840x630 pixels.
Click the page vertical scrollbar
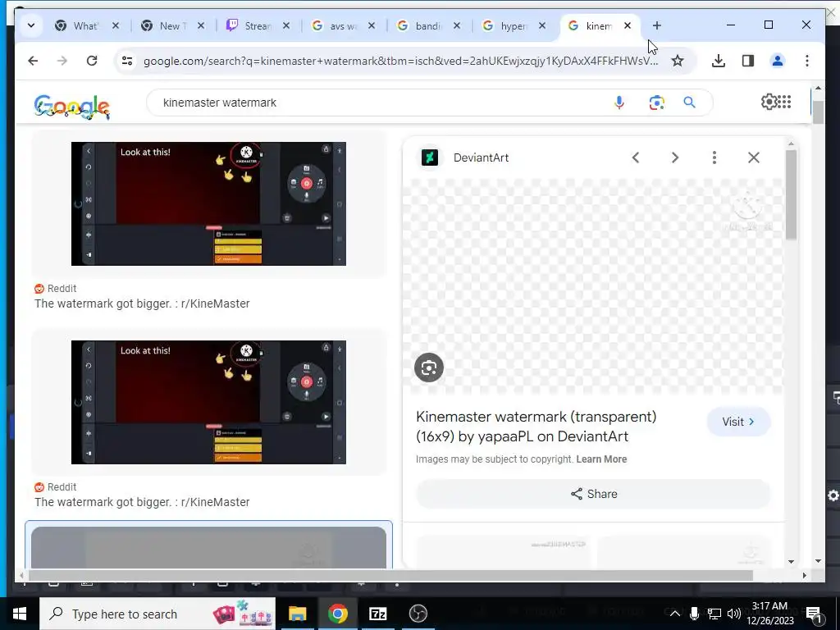818,112
